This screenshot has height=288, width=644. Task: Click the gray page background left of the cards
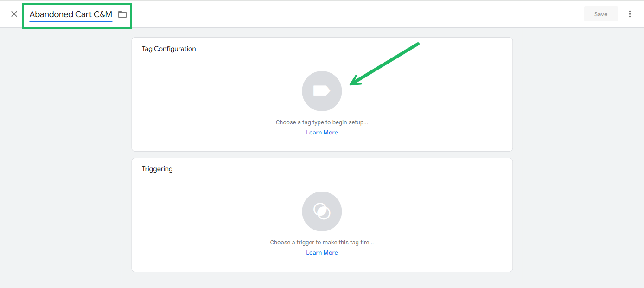coord(65,153)
